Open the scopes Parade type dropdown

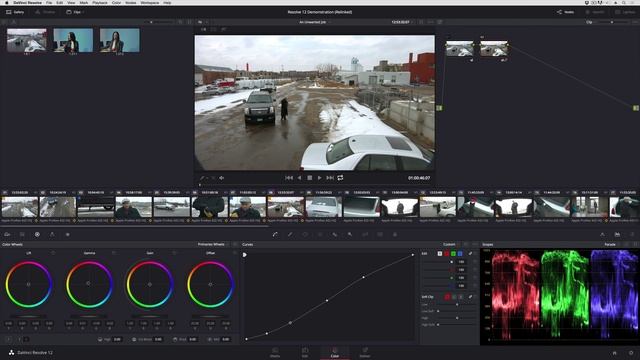[x=612, y=244]
